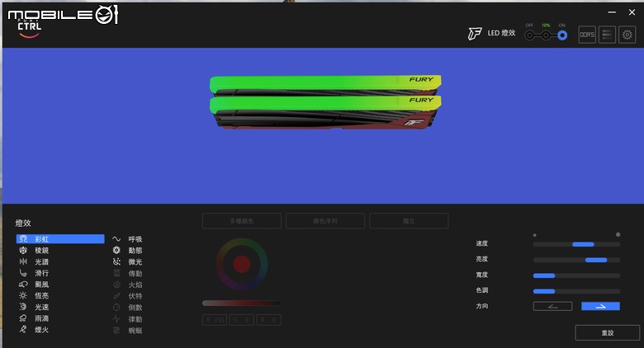Click the red shade bar under wheel
Screen dimensions: 644x348
click(x=241, y=303)
